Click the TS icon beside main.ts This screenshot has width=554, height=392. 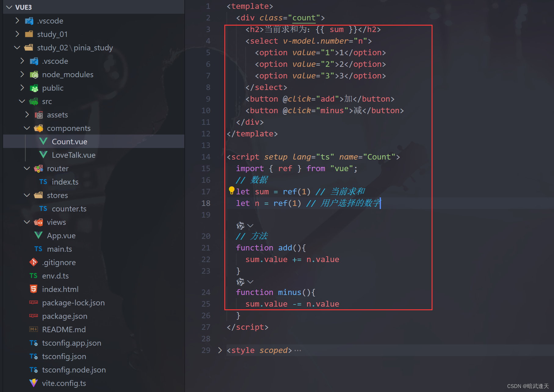pos(38,249)
